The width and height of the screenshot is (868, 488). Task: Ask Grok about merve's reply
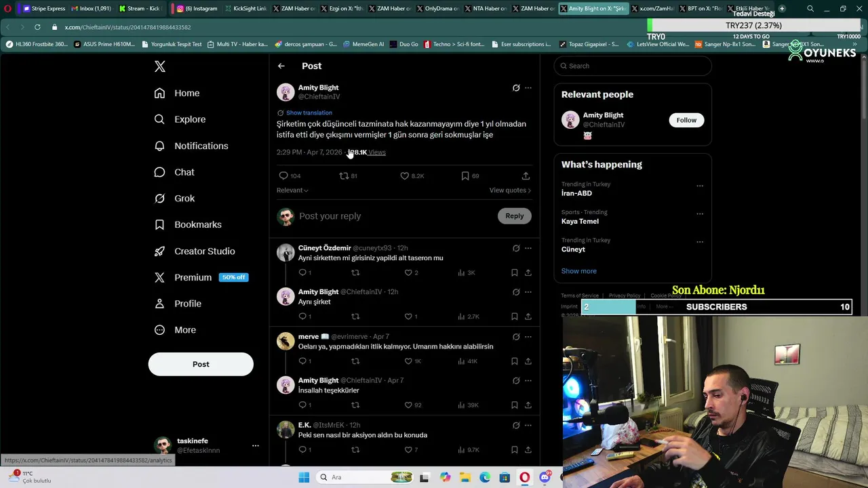pyautogui.click(x=516, y=337)
